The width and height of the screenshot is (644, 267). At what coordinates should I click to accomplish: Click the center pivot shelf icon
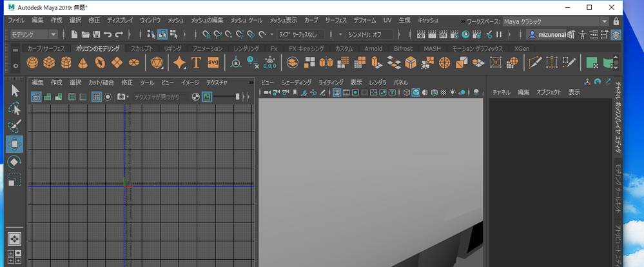tap(236, 63)
